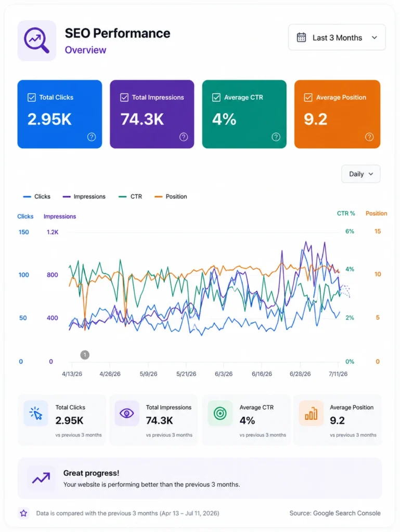
Task: Open the Last 3 Months date dropdown
Action: (337, 37)
